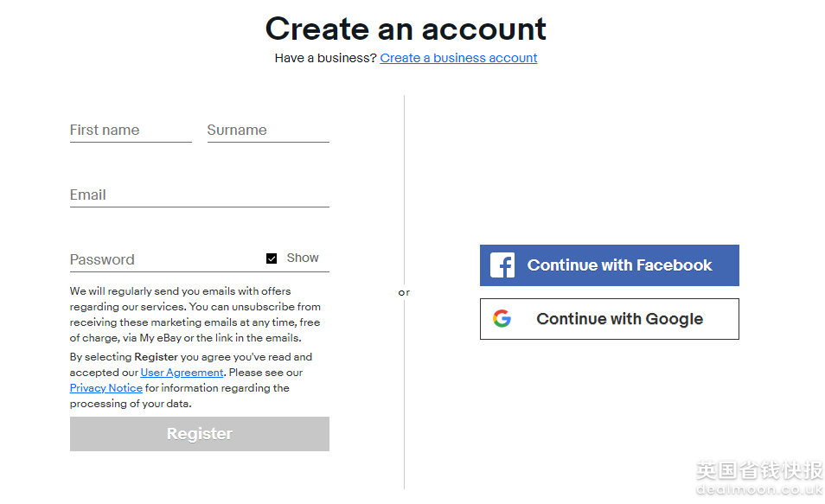Focus the Surname input field
The height and width of the screenshot is (504, 825).
point(268,131)
